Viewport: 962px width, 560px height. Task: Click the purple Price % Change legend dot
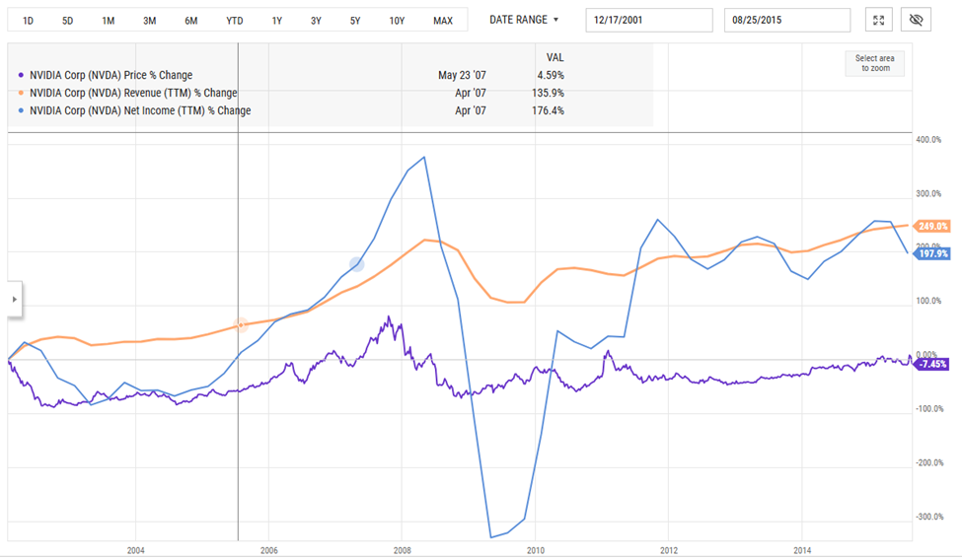[22, 75]
